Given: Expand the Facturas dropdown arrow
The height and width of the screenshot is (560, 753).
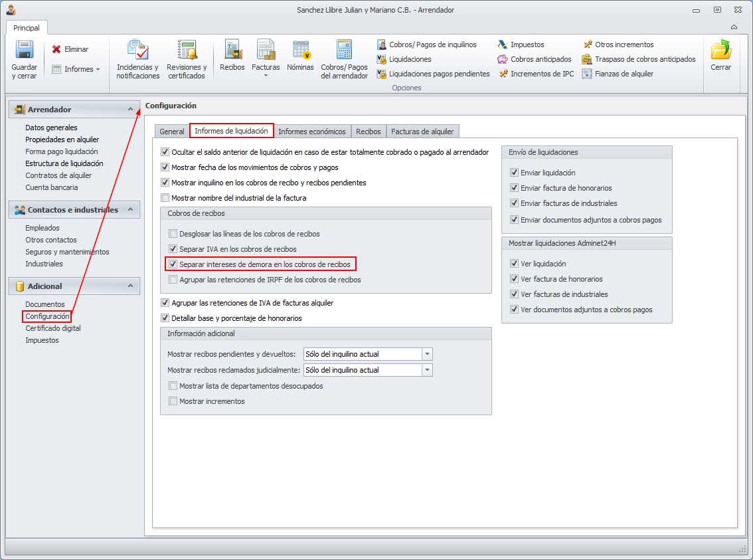Looking at the screenshot, I should pyautogui.click(x=266, y=76).
